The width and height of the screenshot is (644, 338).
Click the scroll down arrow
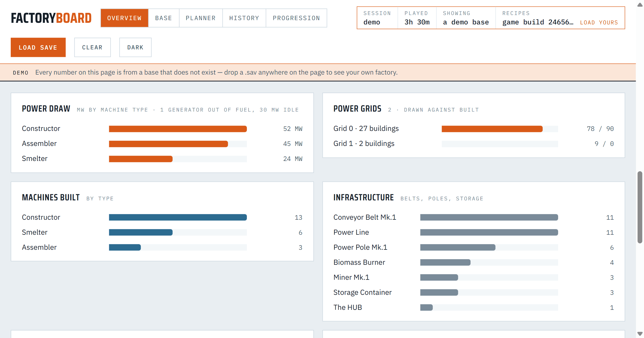[640, 334]
